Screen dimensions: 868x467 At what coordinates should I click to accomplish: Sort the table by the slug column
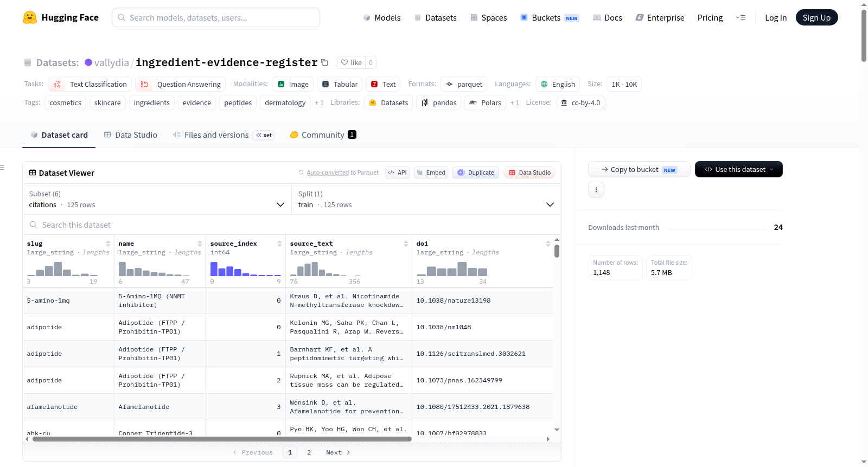point(108,244)
